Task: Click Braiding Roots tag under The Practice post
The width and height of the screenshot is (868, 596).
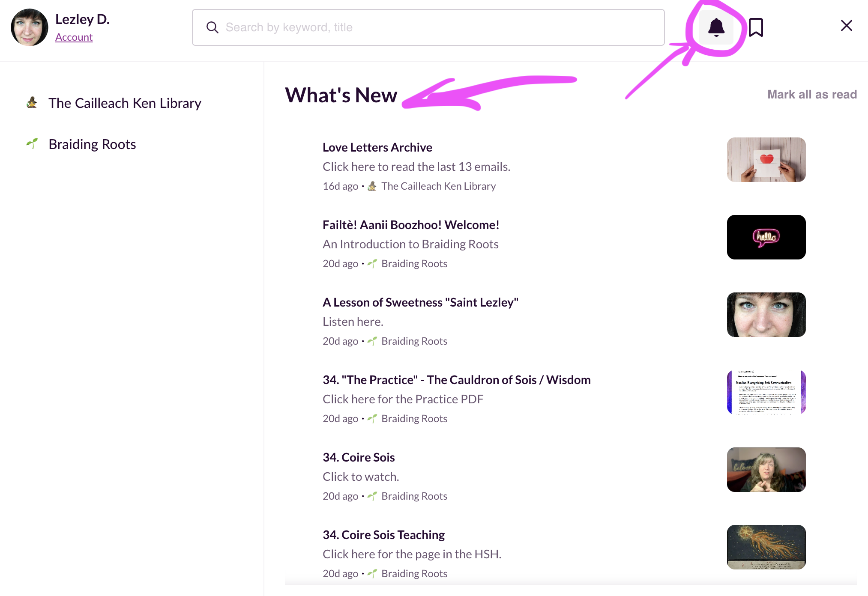Action: [x=414, y=419]
